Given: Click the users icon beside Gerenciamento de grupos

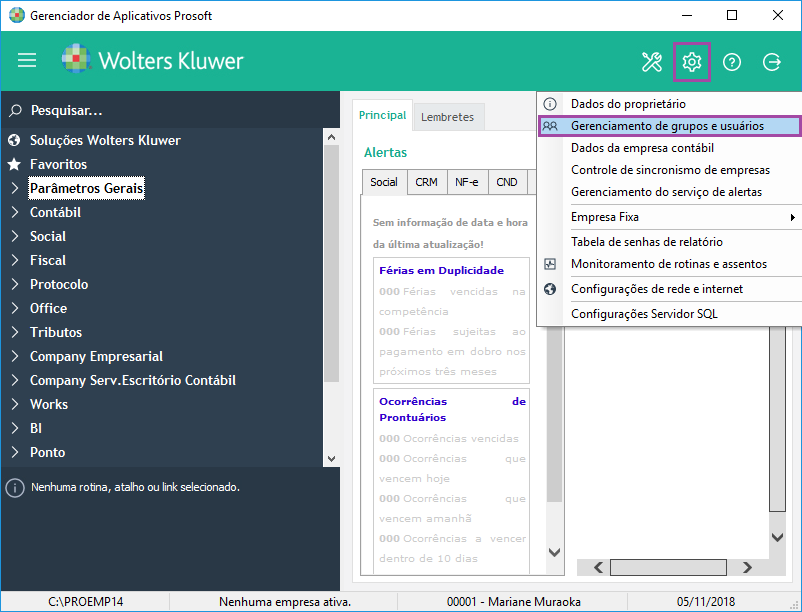Looking at the screenshot, I should pyautogui.click(x=550, y=126).
